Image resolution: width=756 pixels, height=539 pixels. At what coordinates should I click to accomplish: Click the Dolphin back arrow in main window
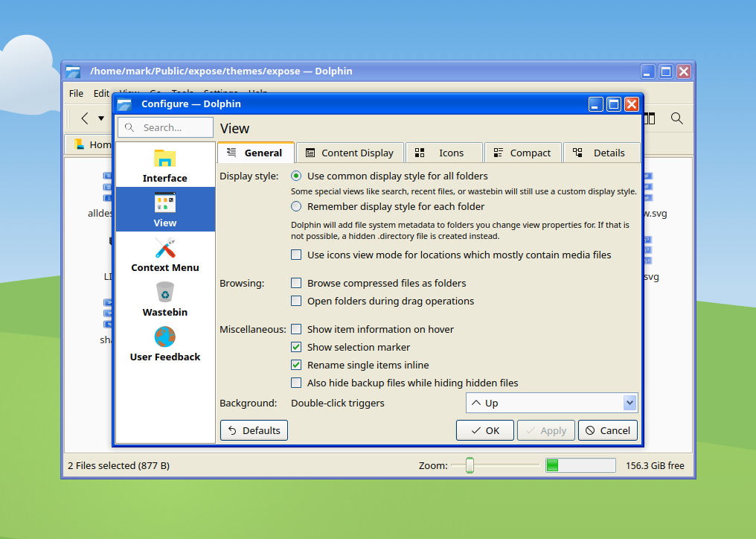click(85, 118)
